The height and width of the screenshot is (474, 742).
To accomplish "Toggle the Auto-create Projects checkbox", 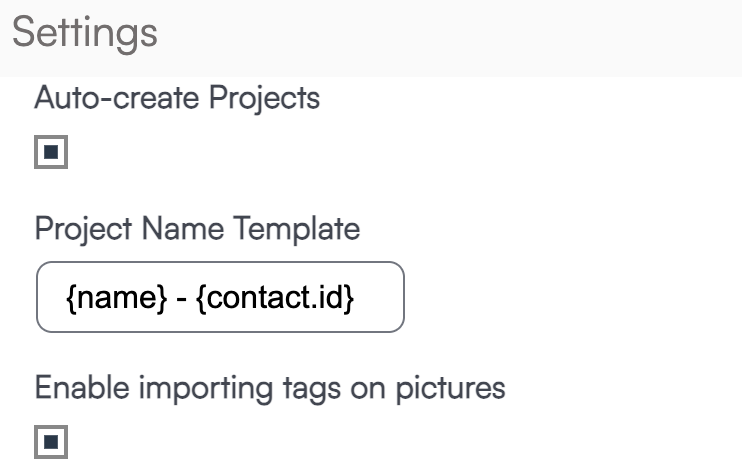I will 51,153.
